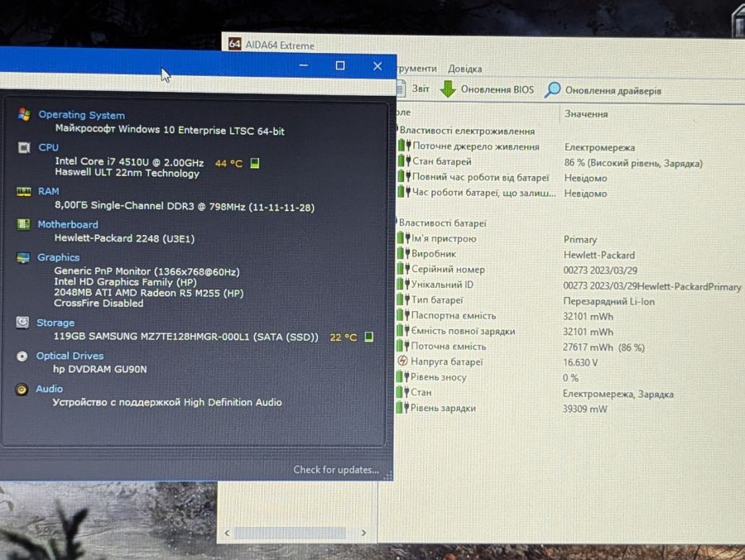Click the AIDA64 horizontal scrollbar thumb
This screenshot has width=745, height=560.
click(x=291, y=533)
